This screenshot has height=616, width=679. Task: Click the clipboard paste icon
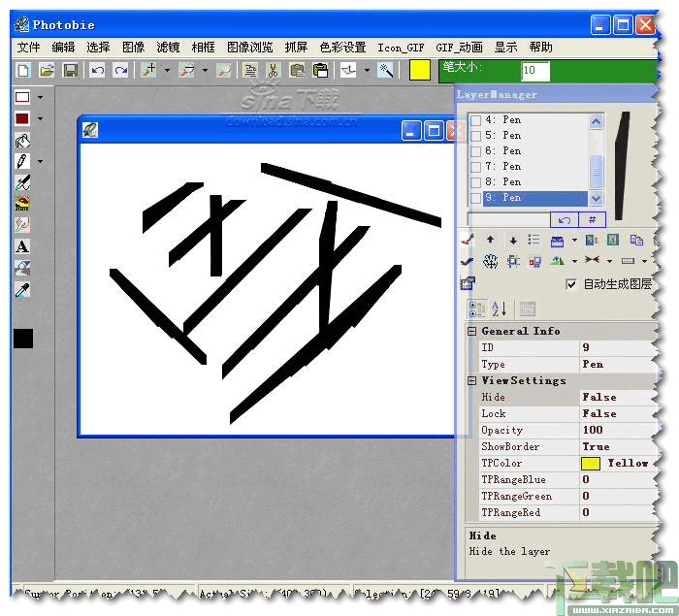pos(297,70)
